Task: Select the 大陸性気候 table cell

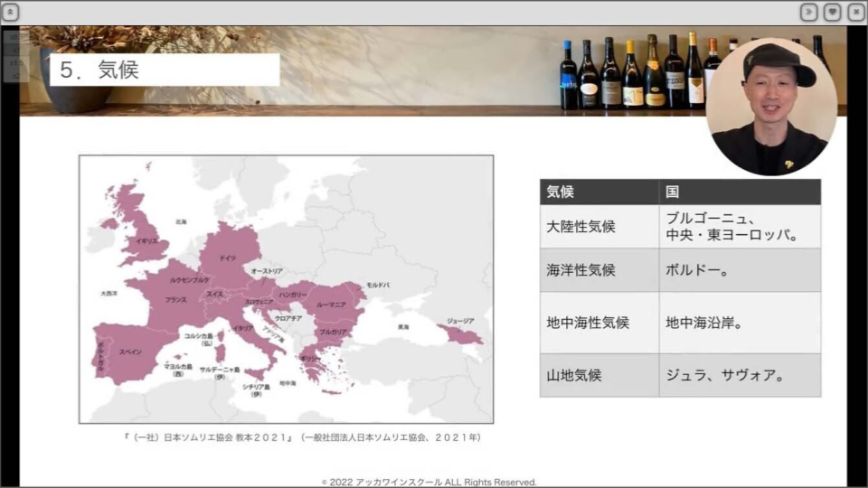Action: click(x=599, y=227)
